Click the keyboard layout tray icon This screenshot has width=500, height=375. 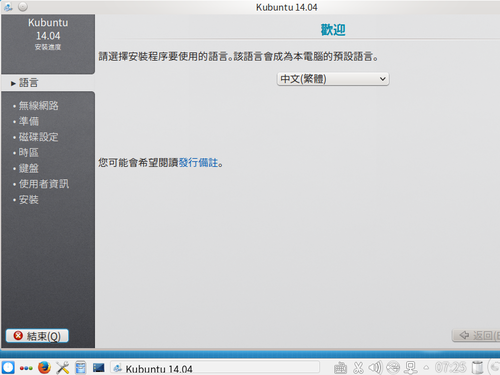340,368
